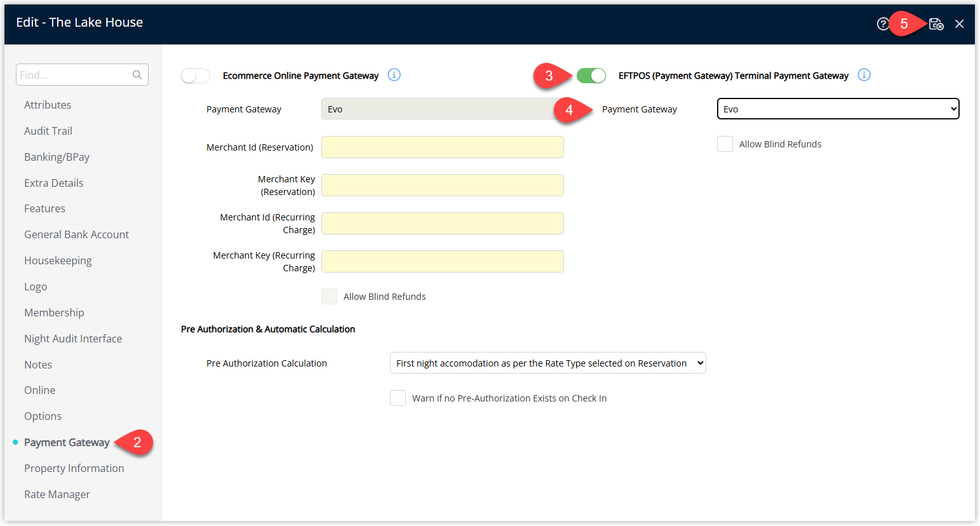980x526 pixels.
Task: Click the help question mark icon
Action: (883, 24)
